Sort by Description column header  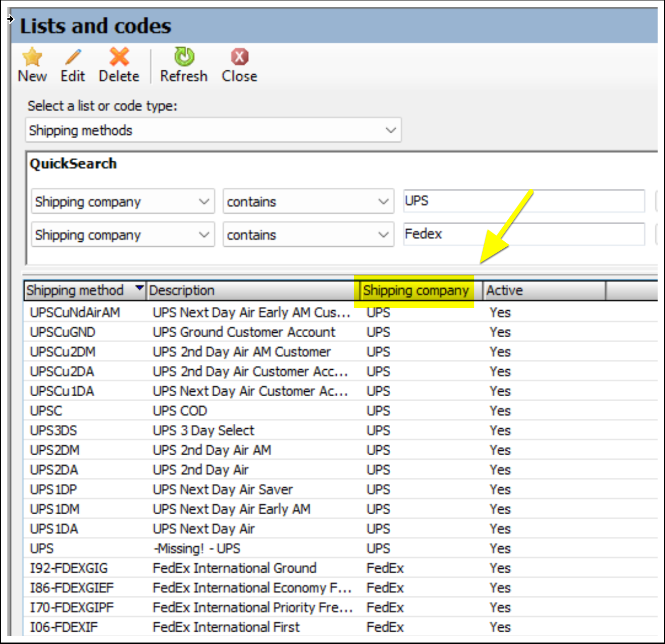(253, 291)
